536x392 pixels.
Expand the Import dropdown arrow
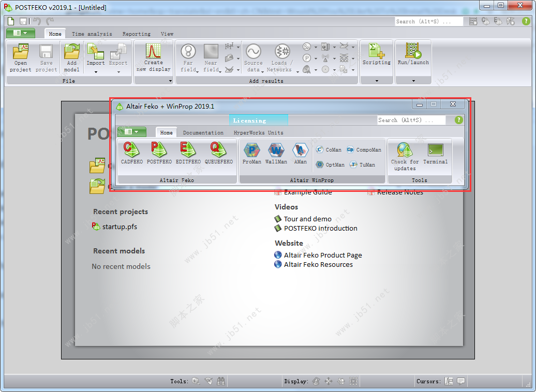[96, 72]
